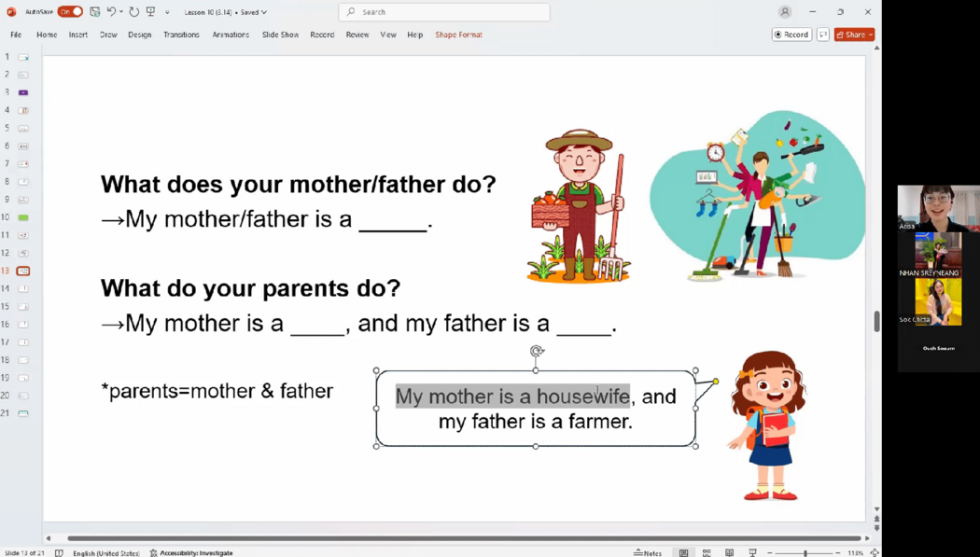Click the Undo arrow icon
The height and width of the screenshot is (557, 980).
click(x=111, y=12)
